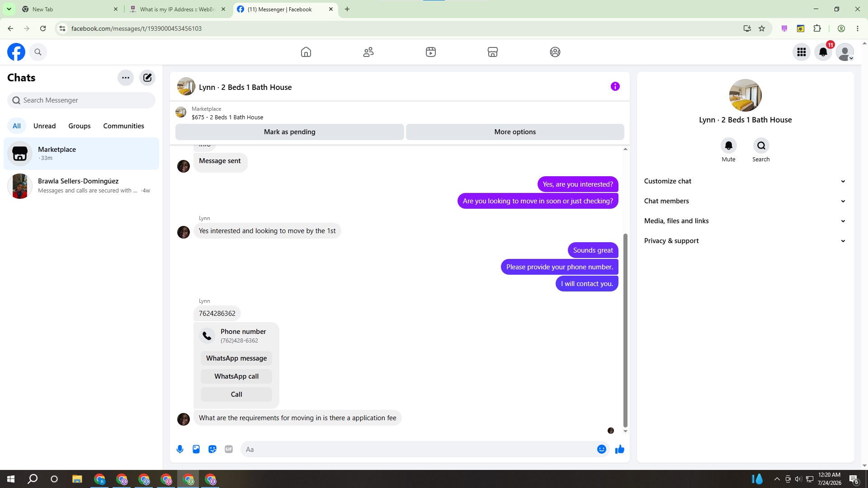Screen dimensions: 868x488
Task: Click the browser address bar URL
Action: tap(137, 28)
